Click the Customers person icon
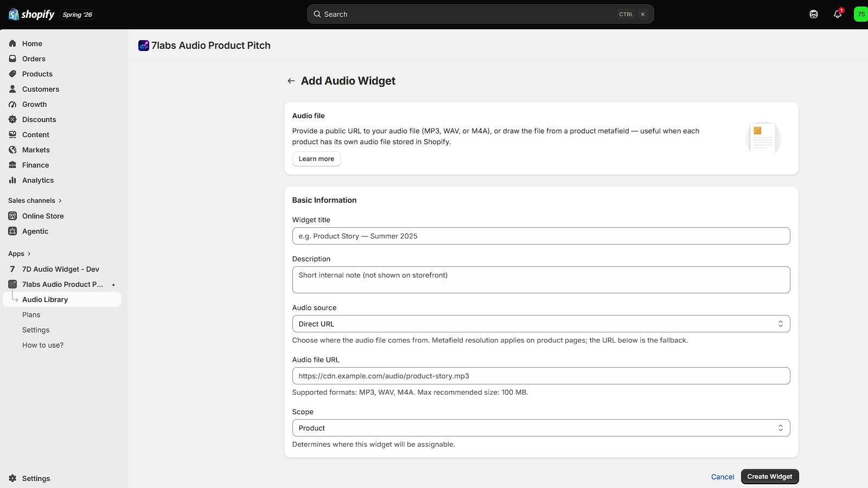 pyautogui.click(x=12, y=89)
